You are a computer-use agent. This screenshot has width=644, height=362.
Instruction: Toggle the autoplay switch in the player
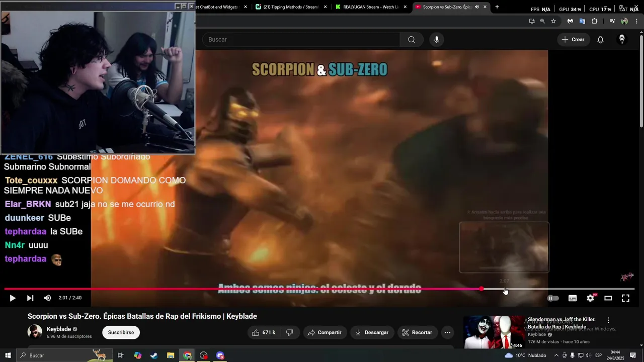point(553,298)
